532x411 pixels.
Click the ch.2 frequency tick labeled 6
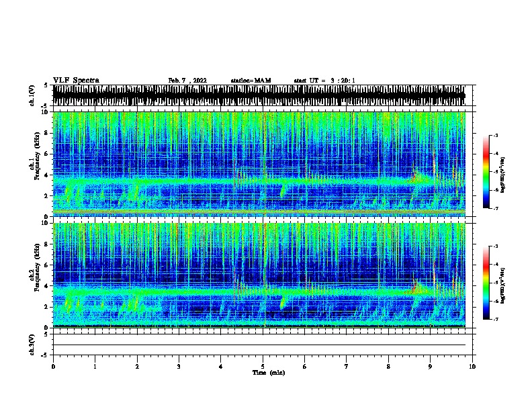click(x=47, y=265)
